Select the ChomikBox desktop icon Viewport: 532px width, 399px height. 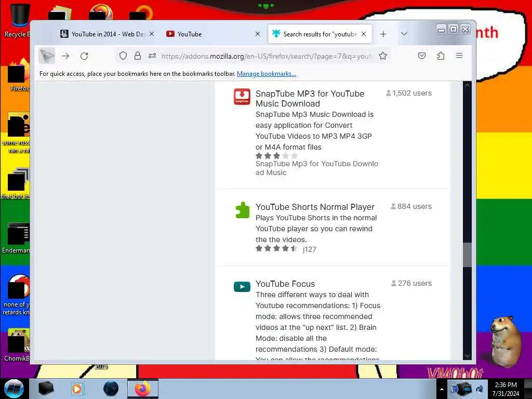pyautogui.click(x=17, y=344)
